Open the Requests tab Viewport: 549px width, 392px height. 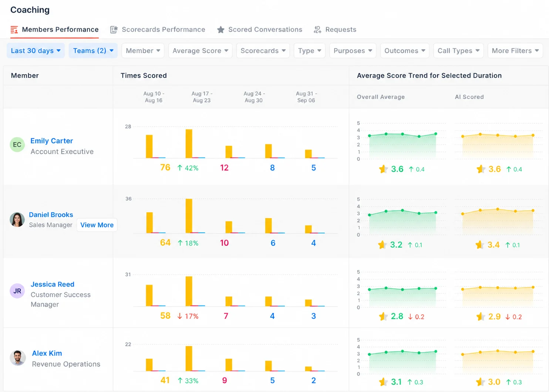tap(335, 30)
